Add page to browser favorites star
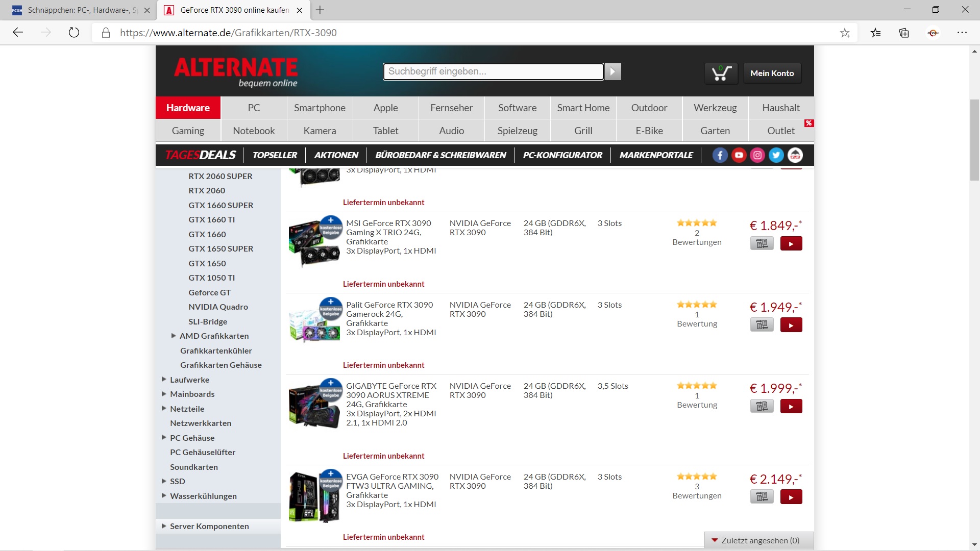 click(x=845, y=33)
